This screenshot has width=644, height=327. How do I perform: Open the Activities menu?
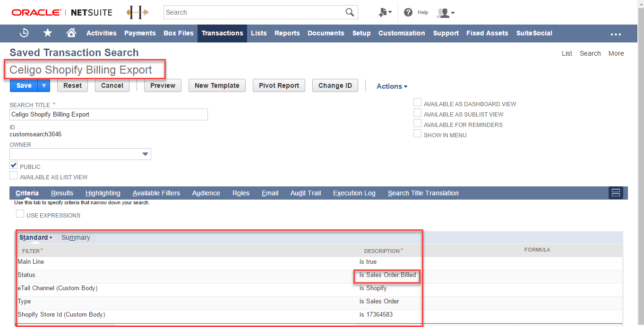pos(102,33)
